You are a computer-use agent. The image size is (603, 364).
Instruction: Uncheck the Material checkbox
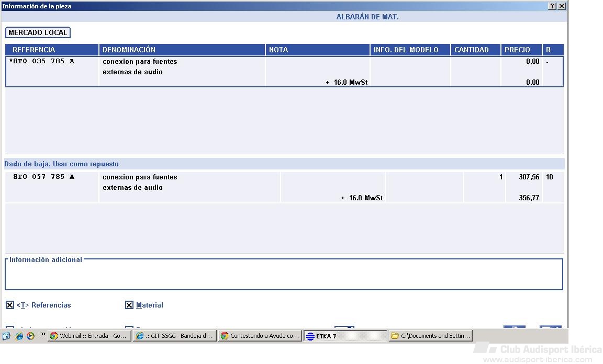(x=129, y=305)
